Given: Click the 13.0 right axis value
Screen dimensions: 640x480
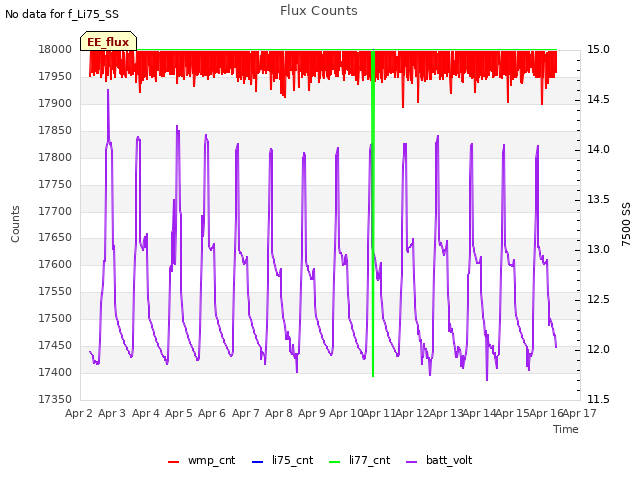Looking at the screenshot, I should (598, 249).
